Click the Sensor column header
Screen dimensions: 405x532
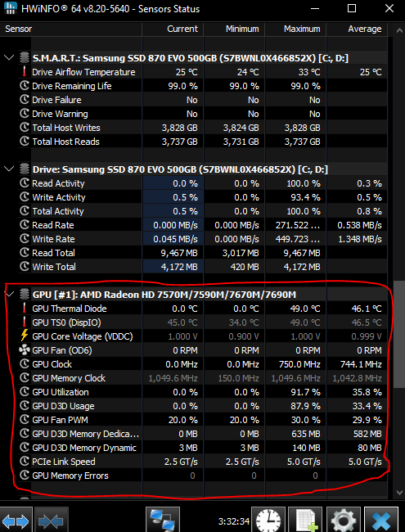point(71,29)
